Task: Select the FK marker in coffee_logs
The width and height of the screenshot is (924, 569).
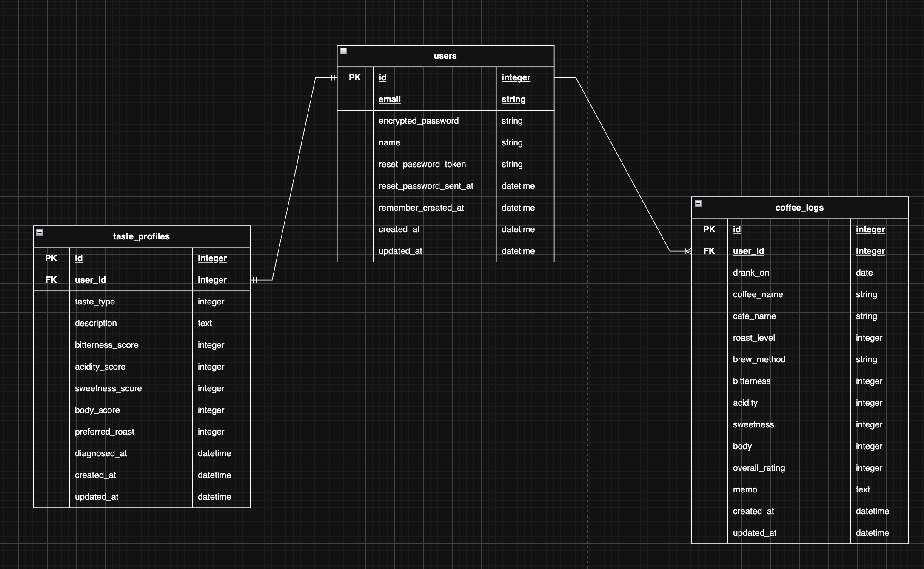Action: click(709, 251)
